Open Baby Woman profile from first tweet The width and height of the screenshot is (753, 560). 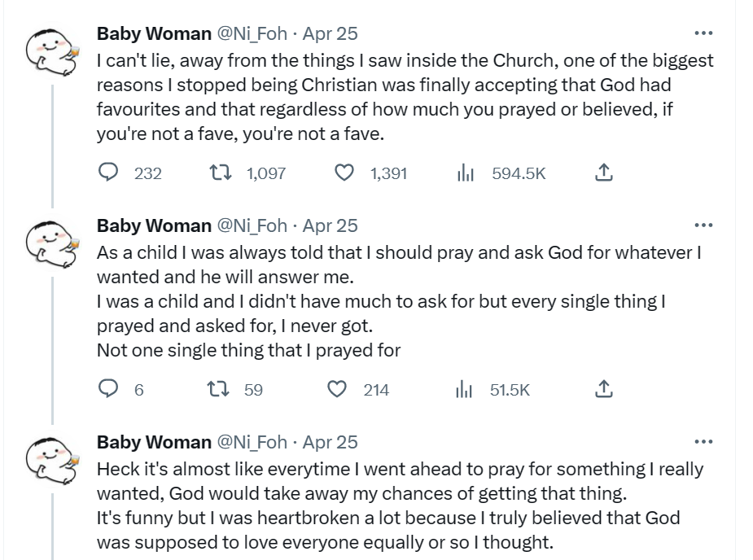tap(154, 33)
